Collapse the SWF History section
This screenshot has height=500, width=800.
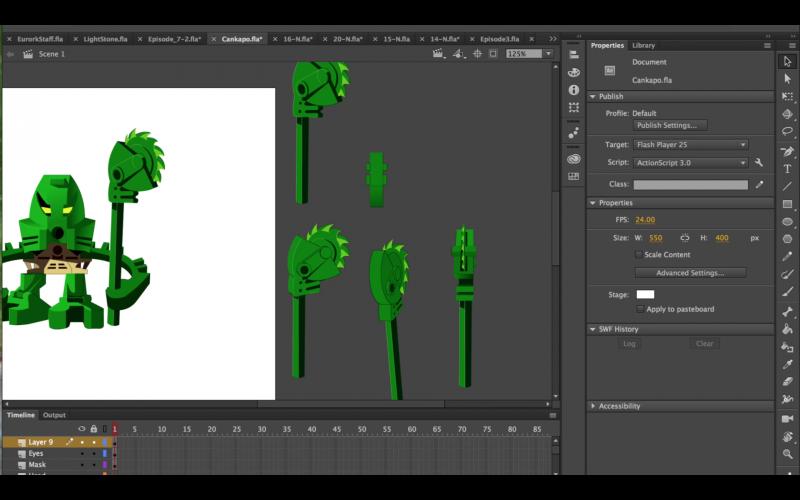593,329
